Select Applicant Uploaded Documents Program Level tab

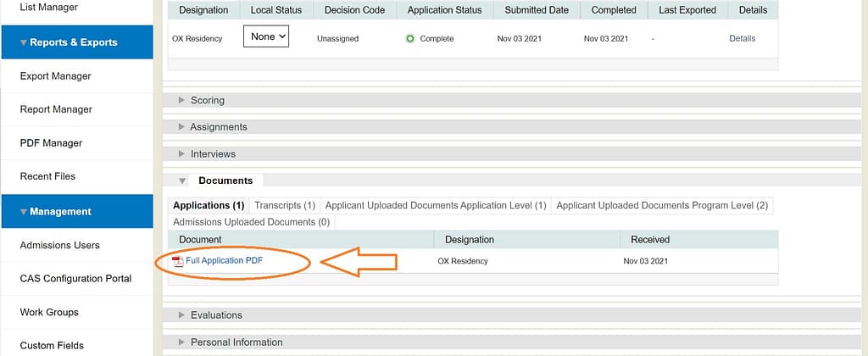click(x=662, y=205)
